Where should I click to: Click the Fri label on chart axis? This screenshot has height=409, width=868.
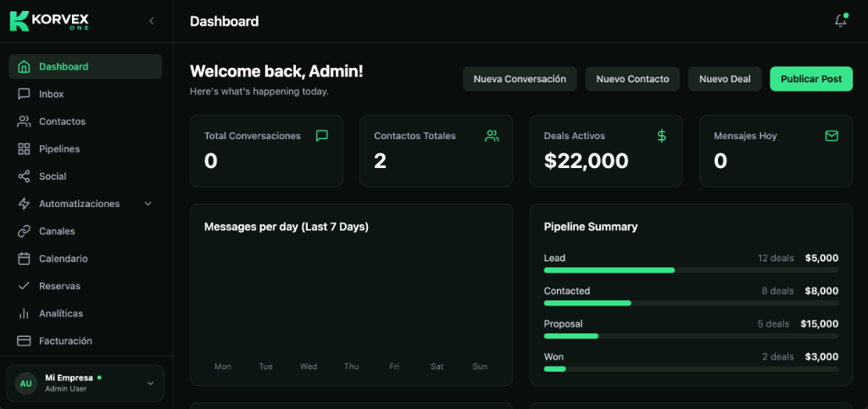click(x=394, y=367)
